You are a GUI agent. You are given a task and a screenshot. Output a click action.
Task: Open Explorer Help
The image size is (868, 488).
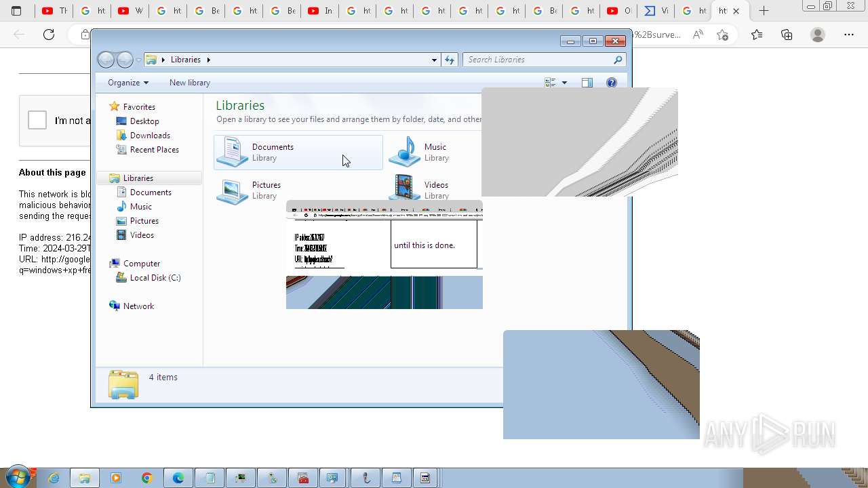612,83
